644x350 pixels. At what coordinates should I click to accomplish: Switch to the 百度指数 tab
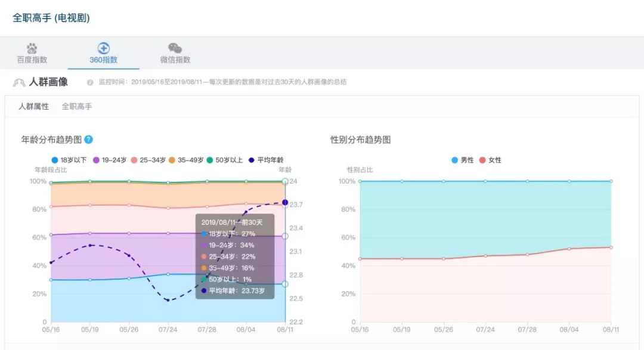tap(32, 60)
